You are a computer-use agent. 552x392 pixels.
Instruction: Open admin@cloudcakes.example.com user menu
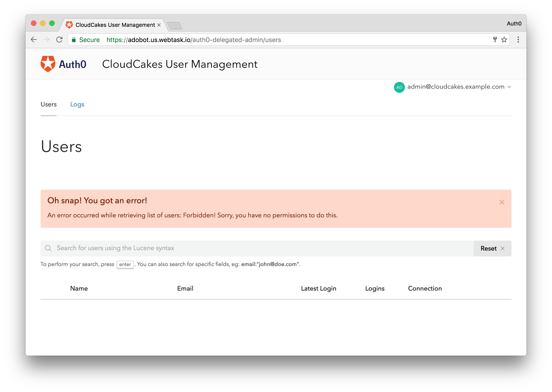click(456, 87)
